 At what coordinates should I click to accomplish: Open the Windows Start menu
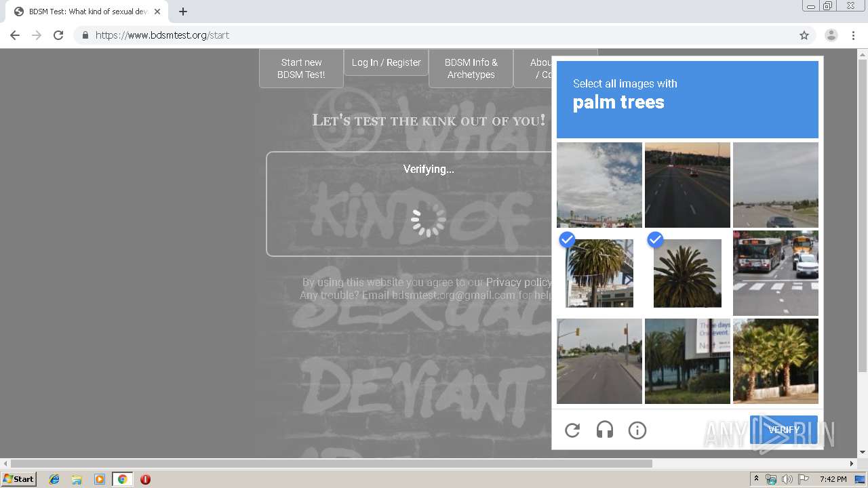18,479
